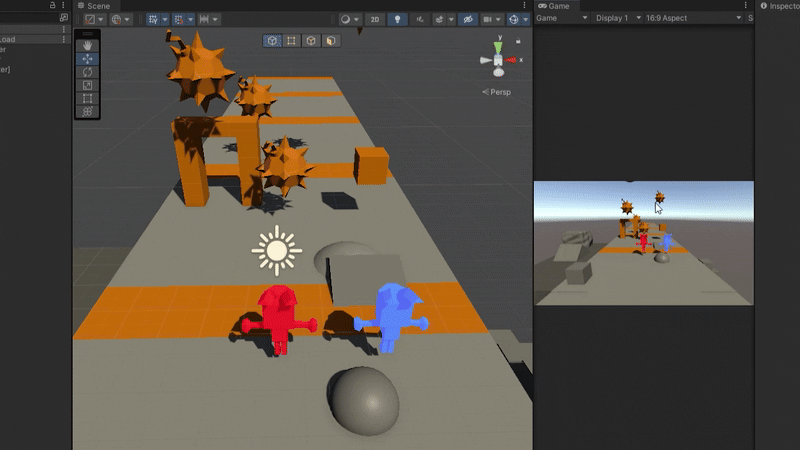Click the increment snapping icon
Image resolution: width=800 pixels, height=450 pixels.
click(x=204, y=19)
